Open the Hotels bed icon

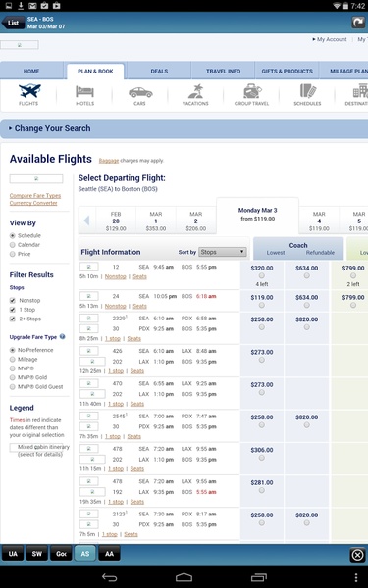pyautogui.click(x=84, y=91)
